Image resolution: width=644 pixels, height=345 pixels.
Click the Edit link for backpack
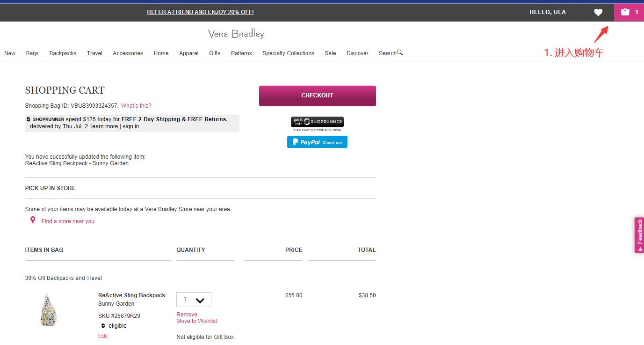(x=103, y=336)
